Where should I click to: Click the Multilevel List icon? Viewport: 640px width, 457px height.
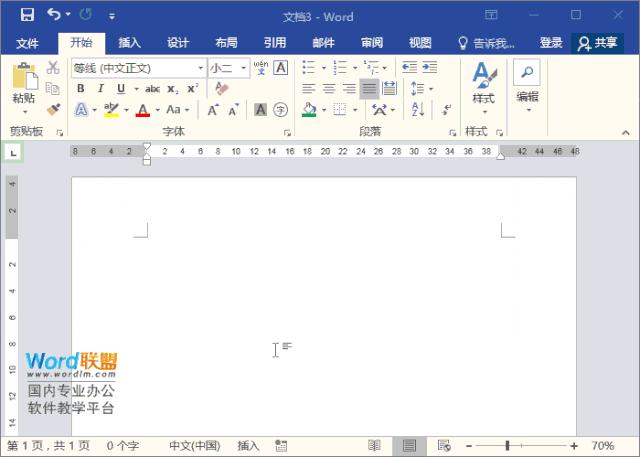pos(371,67)
